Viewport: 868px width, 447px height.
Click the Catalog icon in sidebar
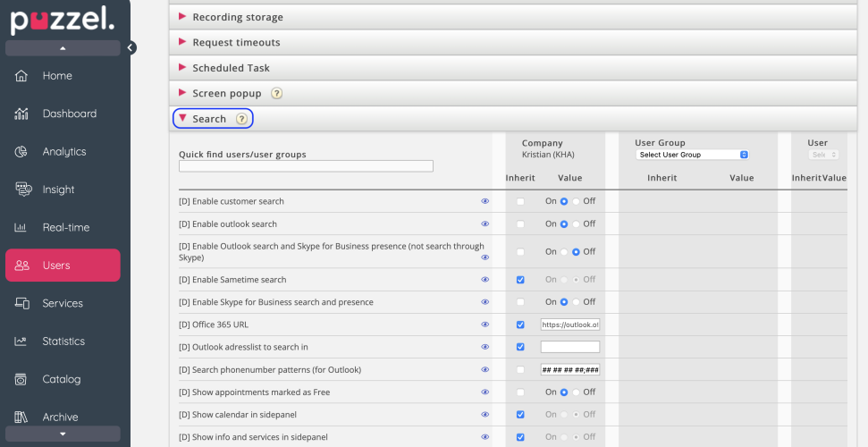(x=22, y=379)
